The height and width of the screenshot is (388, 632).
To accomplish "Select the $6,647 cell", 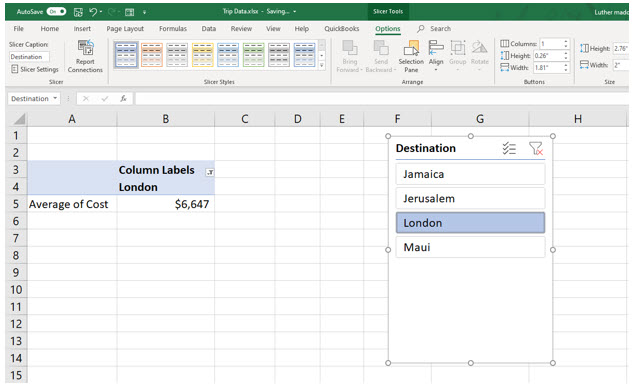I will (166, 204).
